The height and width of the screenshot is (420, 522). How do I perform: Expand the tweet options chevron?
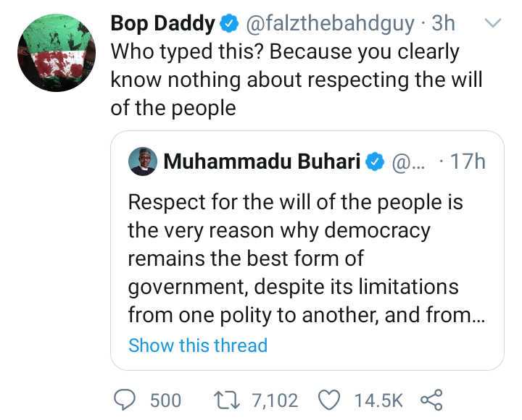(492, 24)
